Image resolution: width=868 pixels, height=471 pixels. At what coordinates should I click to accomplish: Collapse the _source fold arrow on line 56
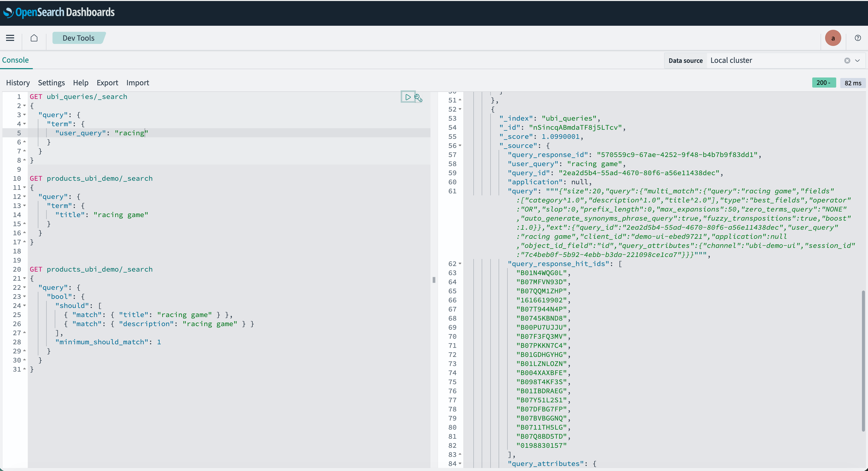460,146
